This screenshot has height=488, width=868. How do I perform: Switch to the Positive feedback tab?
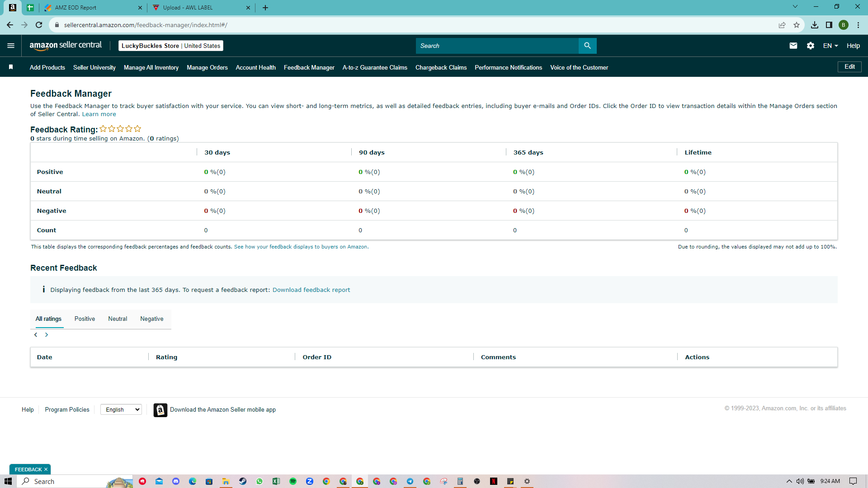click(85, 319)
